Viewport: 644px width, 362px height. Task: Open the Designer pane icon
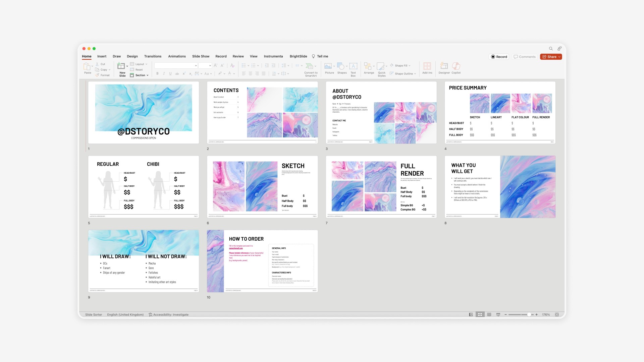tap(444, 66)
